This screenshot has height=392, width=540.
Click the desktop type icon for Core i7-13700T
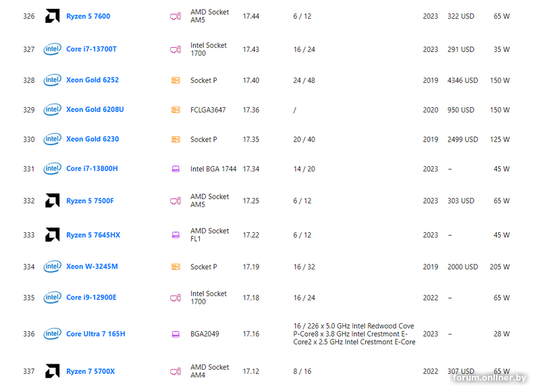click(x=175, y=49)
